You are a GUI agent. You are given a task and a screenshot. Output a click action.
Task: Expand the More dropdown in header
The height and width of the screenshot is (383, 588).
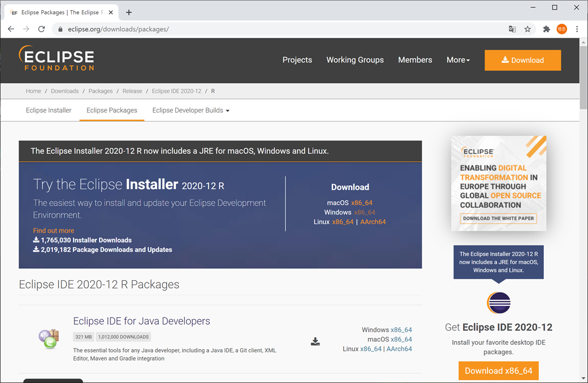pos(458,60)
